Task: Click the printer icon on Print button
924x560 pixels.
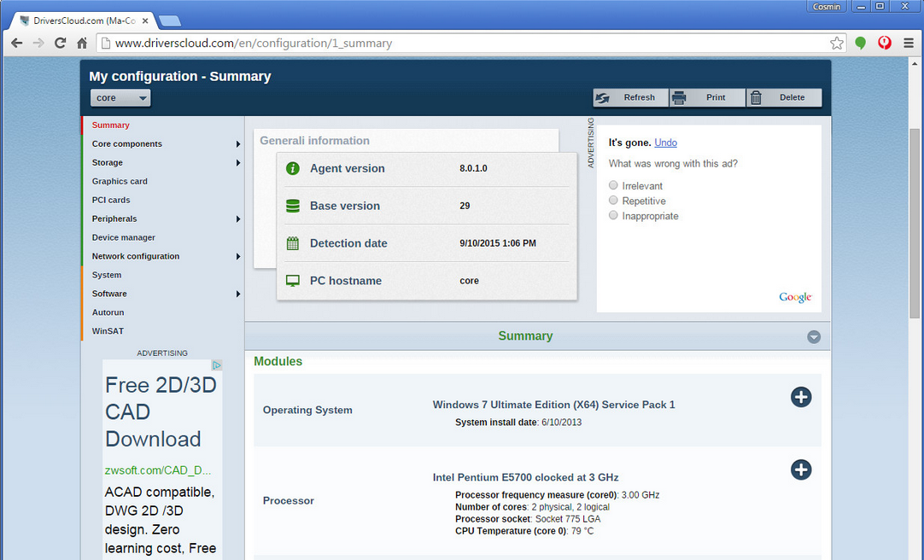Action: [679, 98]
